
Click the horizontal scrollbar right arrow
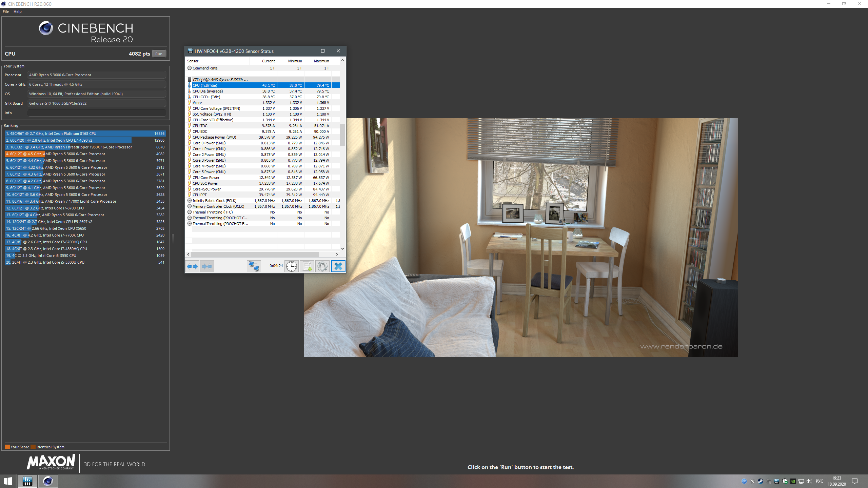[x=337, y=254]
